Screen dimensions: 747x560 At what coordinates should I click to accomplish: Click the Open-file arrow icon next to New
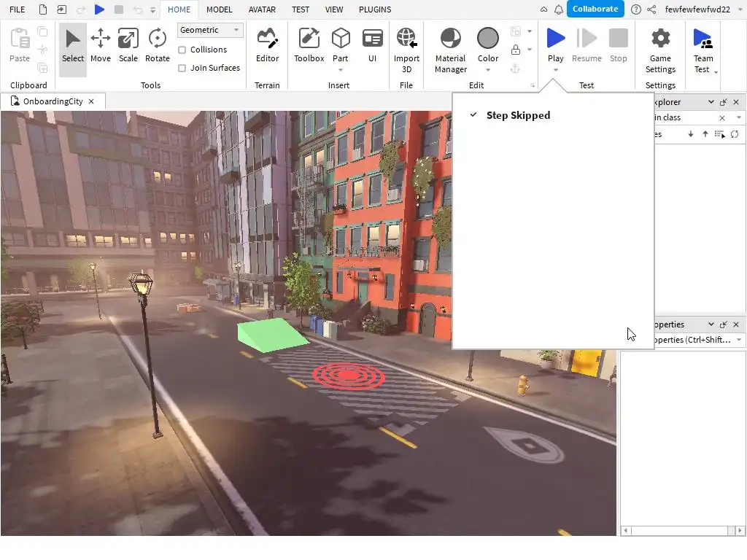[x=61, y=9]
